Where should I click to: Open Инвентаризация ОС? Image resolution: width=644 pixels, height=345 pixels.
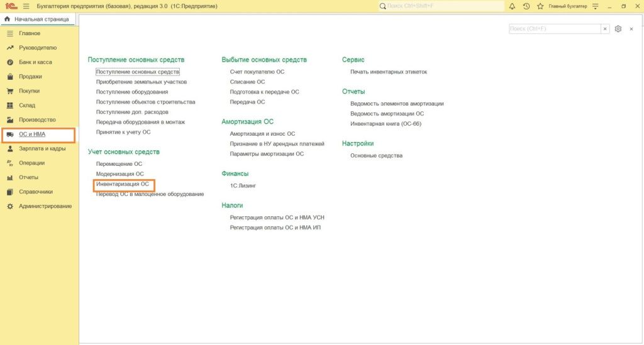(x=123, y=184)
